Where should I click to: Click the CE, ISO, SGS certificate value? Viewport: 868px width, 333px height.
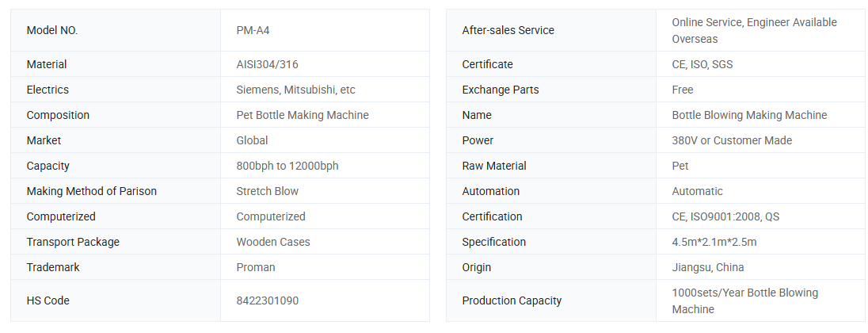[x=702, y=64]
